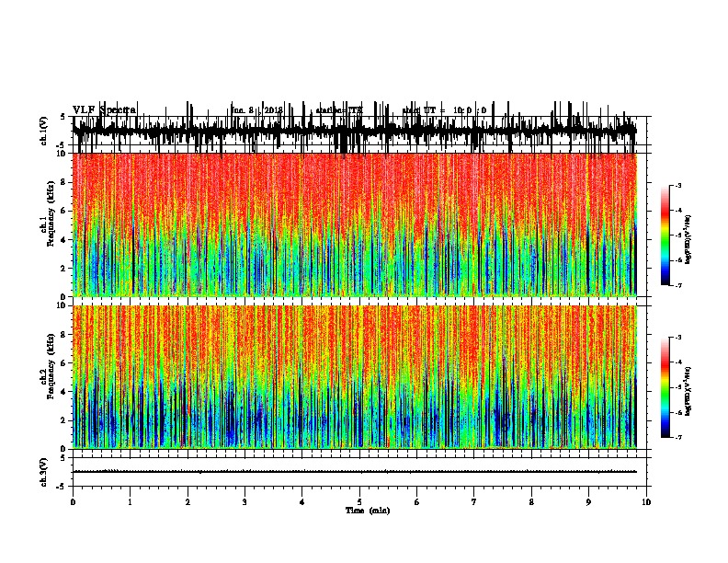The width and height of the screenshot is (728, 563).
Task: Click the "6" tick on the time axis
Action: pos(417,502)
